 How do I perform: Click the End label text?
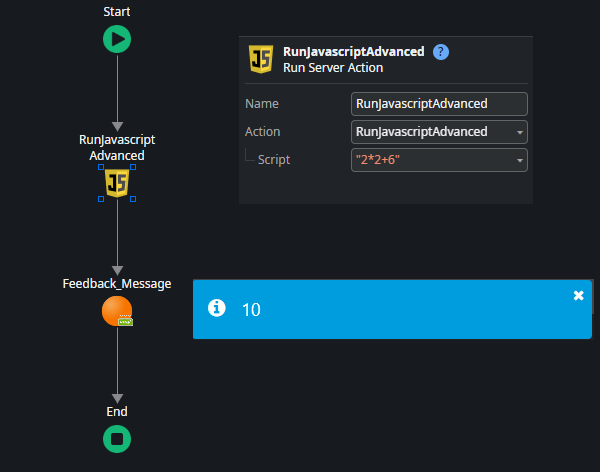[117, 411]
